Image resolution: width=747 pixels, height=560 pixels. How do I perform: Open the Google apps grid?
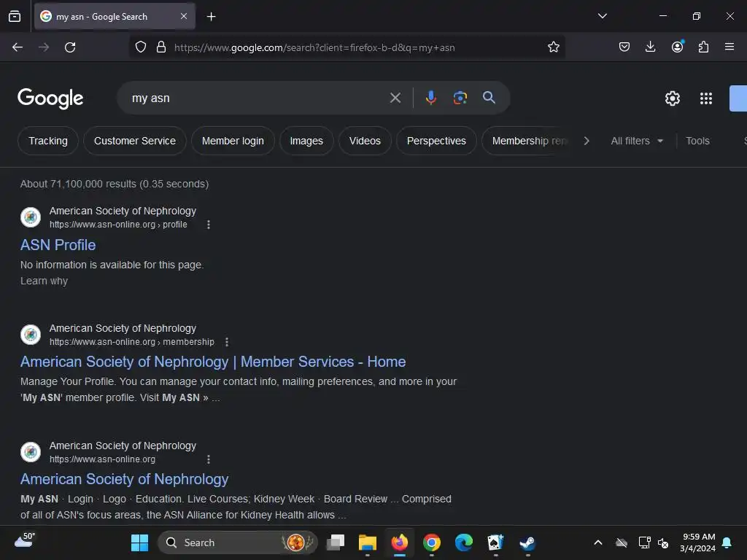(x=706, y=98)
